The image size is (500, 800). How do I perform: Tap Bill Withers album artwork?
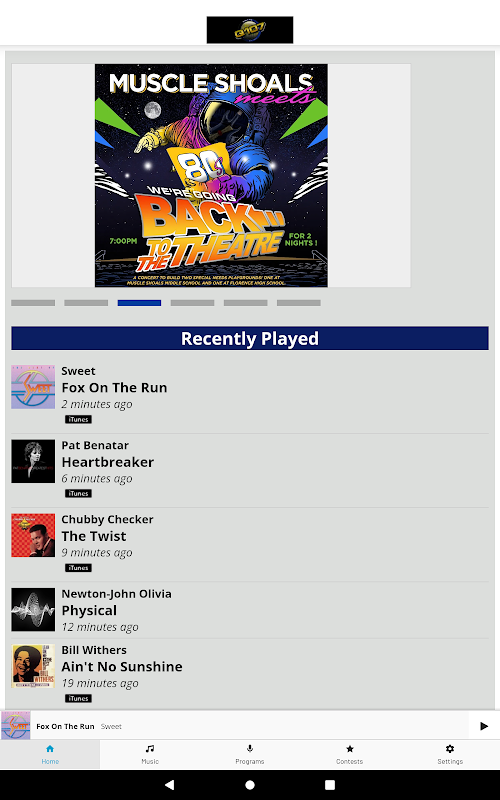(33, 666)
